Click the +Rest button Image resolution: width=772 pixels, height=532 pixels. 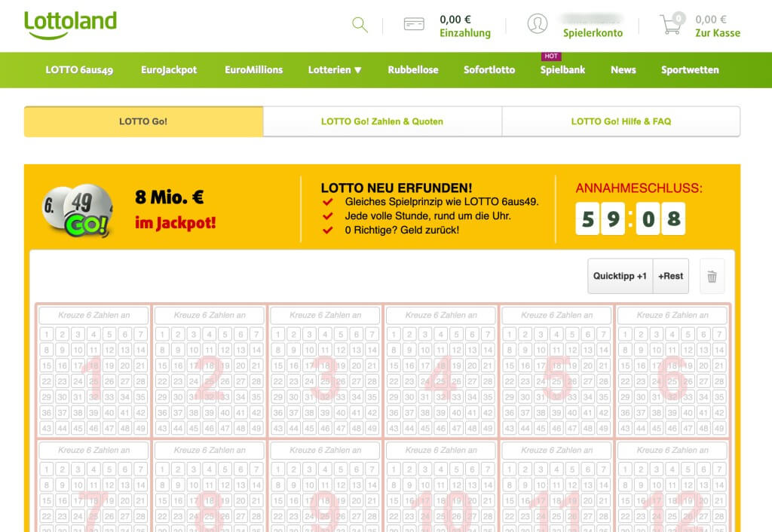coord(670,276)
